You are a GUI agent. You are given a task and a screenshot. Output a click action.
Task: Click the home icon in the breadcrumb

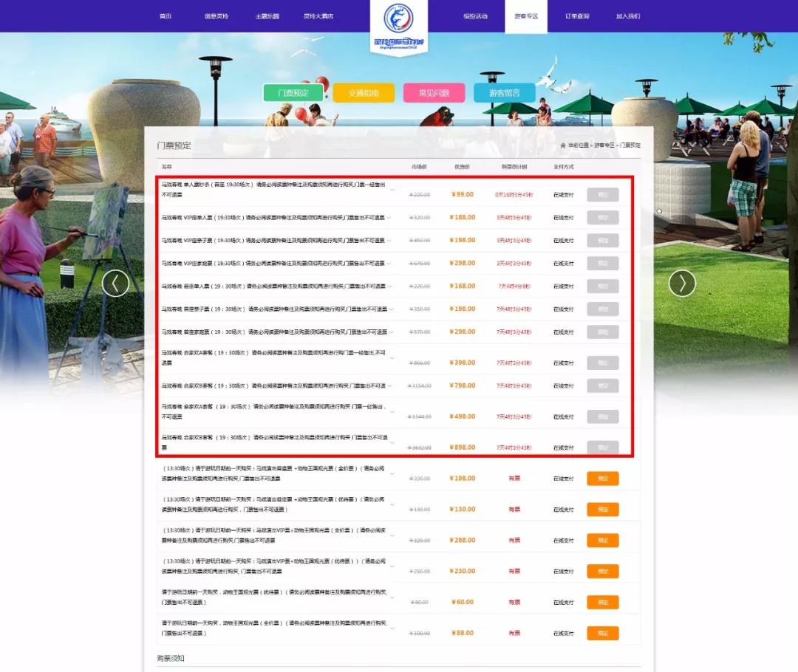(564, 145)
